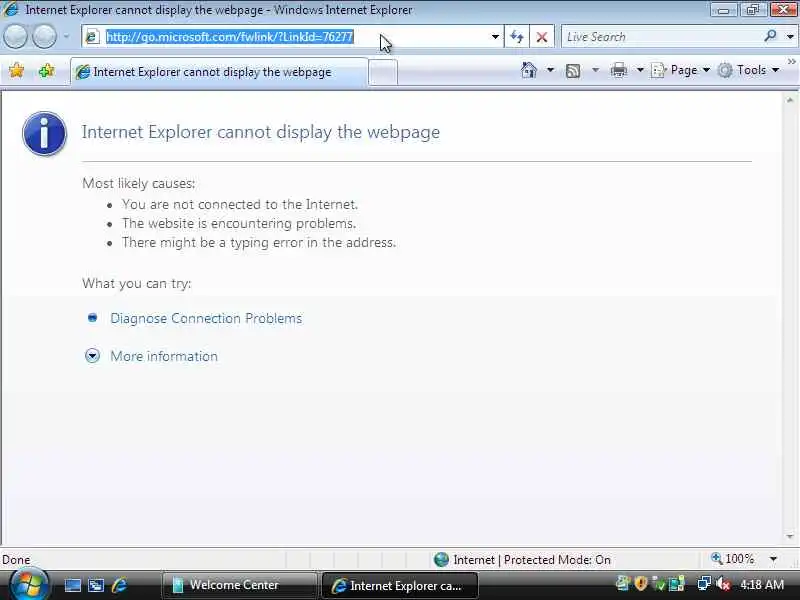This screenshot has width=800, height=600.
Task: Expand the zoom level dropdown arrow
Action: click(773, 559)
